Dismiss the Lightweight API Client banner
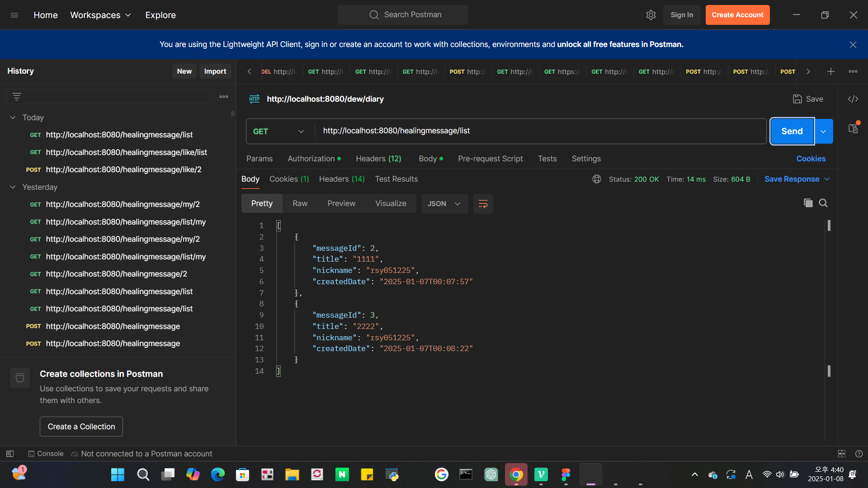The height and width of the screenshot is (488, 868). 853,45
